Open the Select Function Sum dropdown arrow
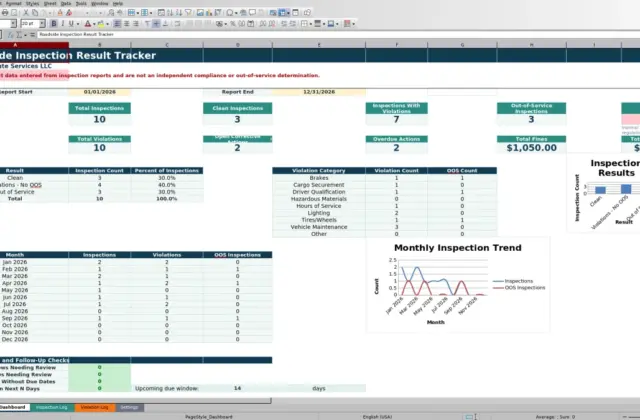 pyautogui.click(x=25, y=35)
